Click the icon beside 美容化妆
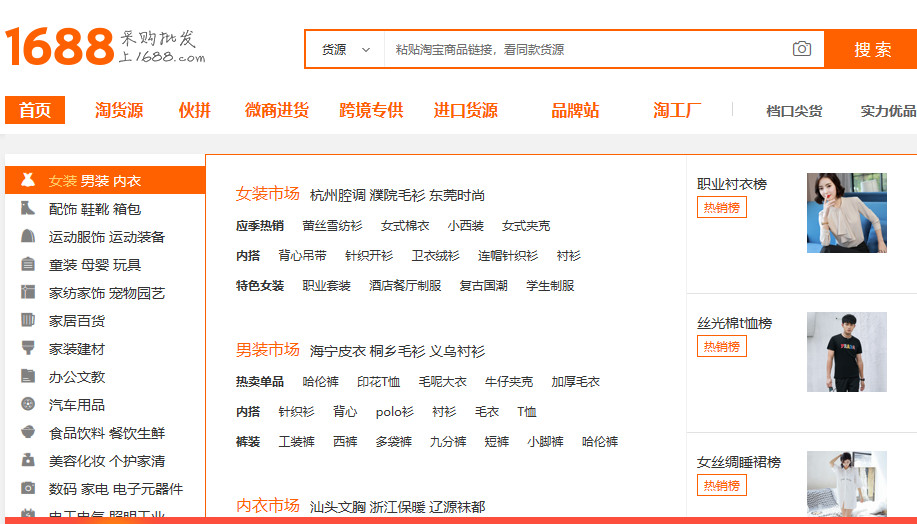Image resolution: width=917 pixels, height=524 pixels. pos(27,460)
